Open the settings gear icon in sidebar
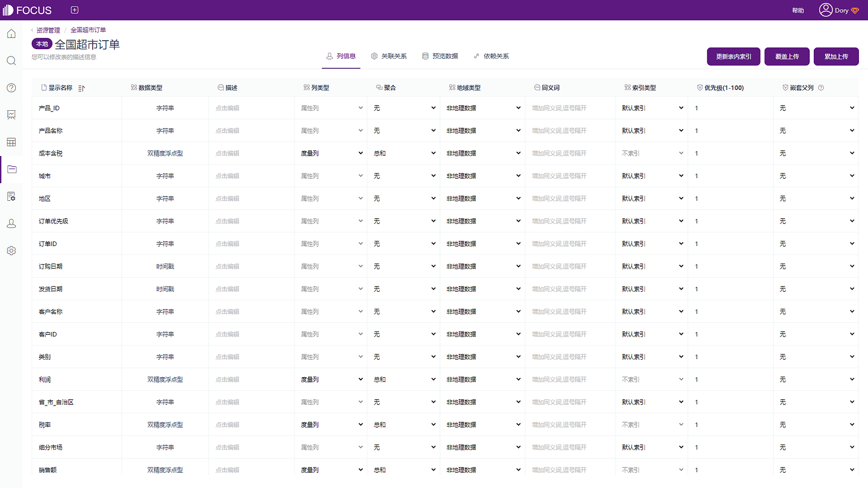 tap(11, 251)
